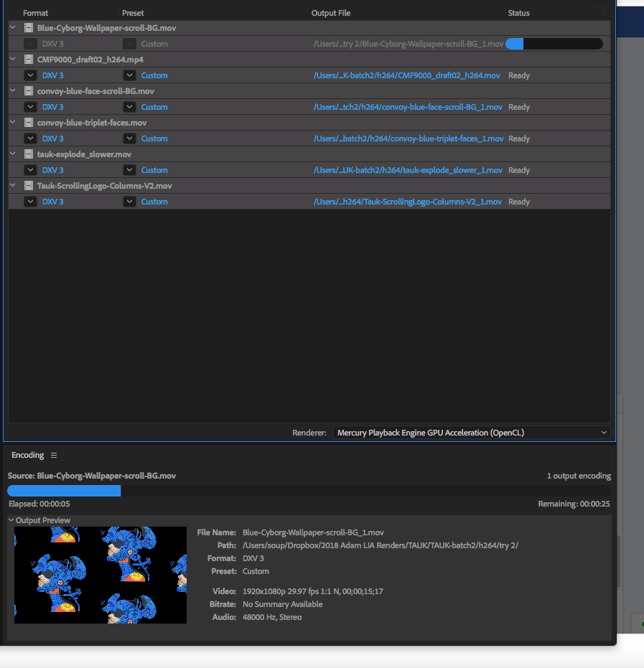The width and height of the screenshot is (644, 668).
Task: Open output path link for CMF9000_draft02_h264.mov
Action: [407, 75]
